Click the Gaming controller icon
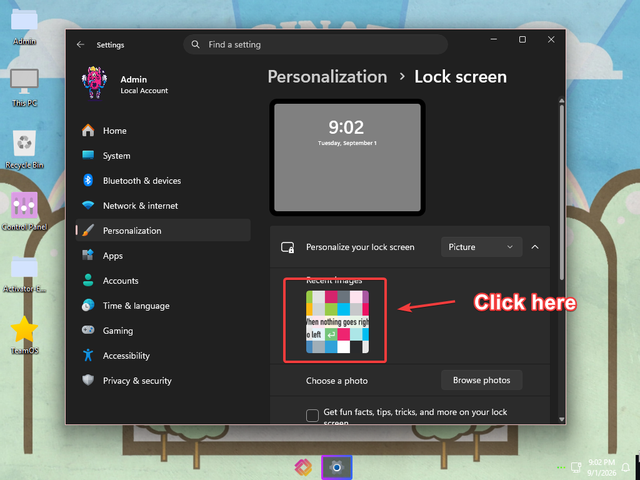This screenshot has height=480, width=640. point(88,330)
